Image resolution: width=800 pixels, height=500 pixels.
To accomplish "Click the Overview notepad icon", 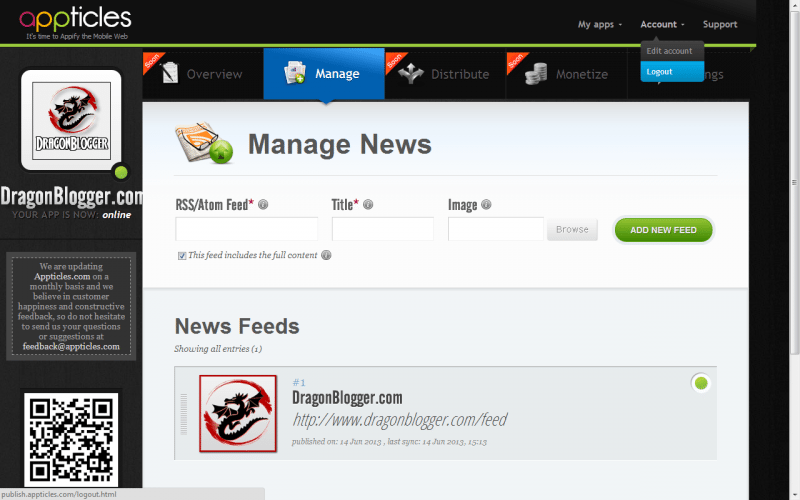I will (x=170, y=73).
